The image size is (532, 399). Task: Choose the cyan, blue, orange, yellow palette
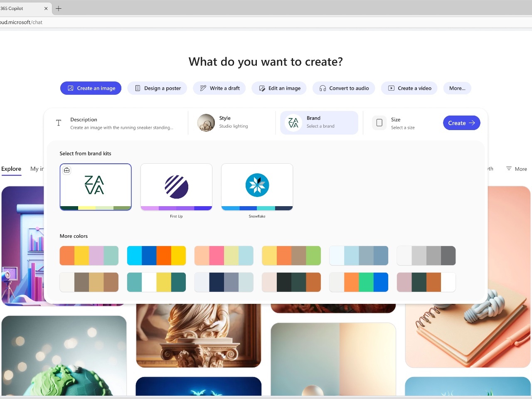click(156, 256)
